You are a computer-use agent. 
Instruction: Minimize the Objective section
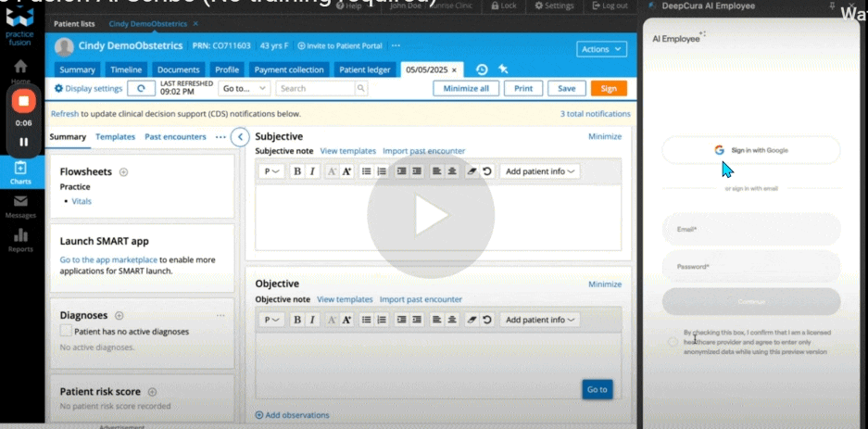tap(605, 284)
